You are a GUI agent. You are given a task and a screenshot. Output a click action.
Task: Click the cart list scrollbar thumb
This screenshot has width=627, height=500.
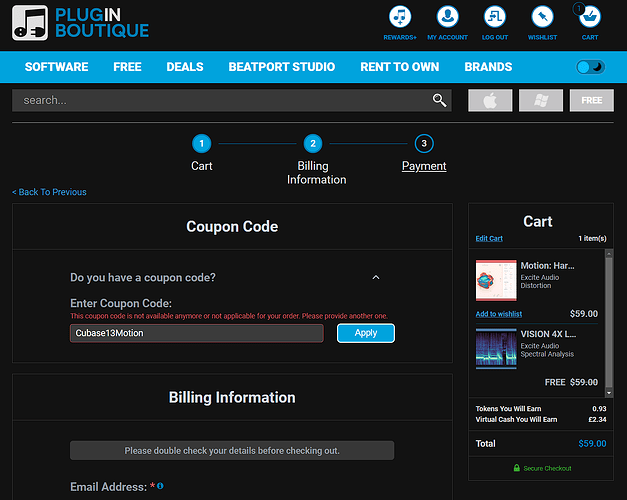[609, 322]
